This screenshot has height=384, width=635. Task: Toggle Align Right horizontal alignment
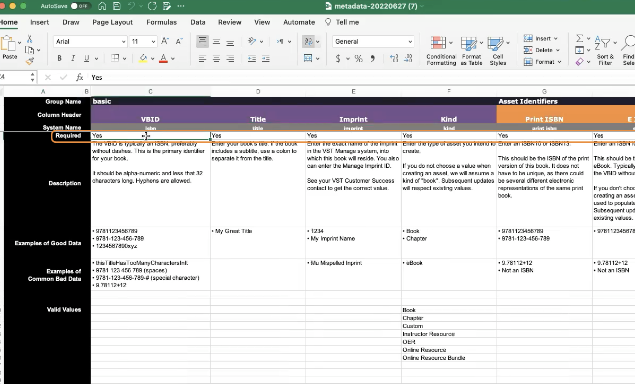coord(230,59)
